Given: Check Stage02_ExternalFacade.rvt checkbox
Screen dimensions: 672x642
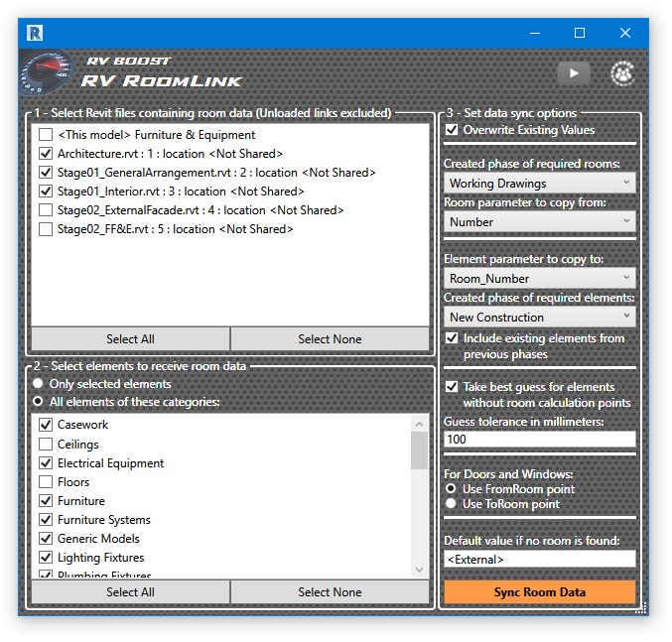Looking at the screenshot, I should click(x=46, y=209).
